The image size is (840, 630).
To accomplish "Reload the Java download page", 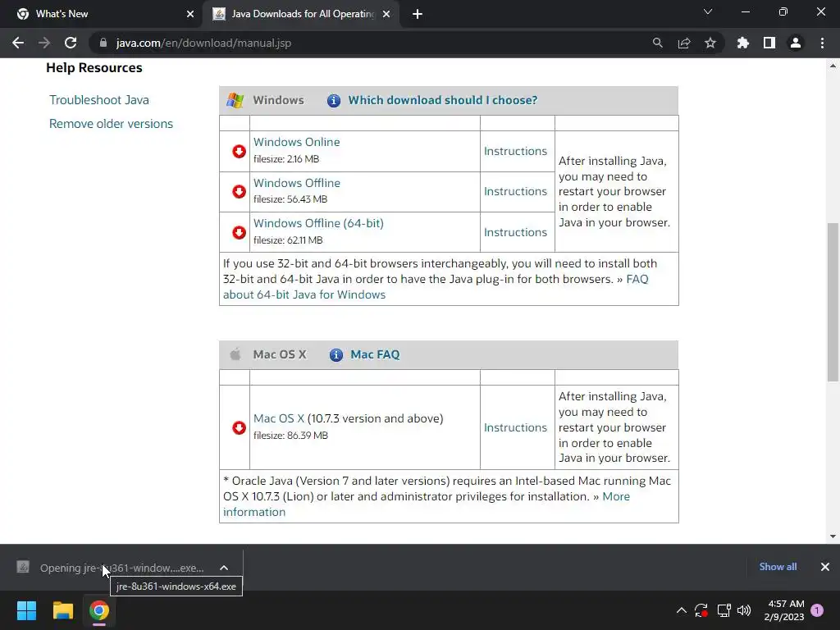I will 71,43.
